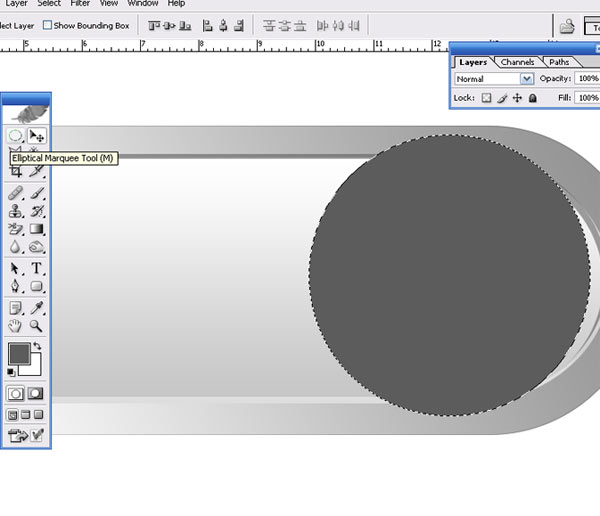The image size is (600, 516).
Task: Select the Eyedropper tool
Action: [x=37, y=308]
